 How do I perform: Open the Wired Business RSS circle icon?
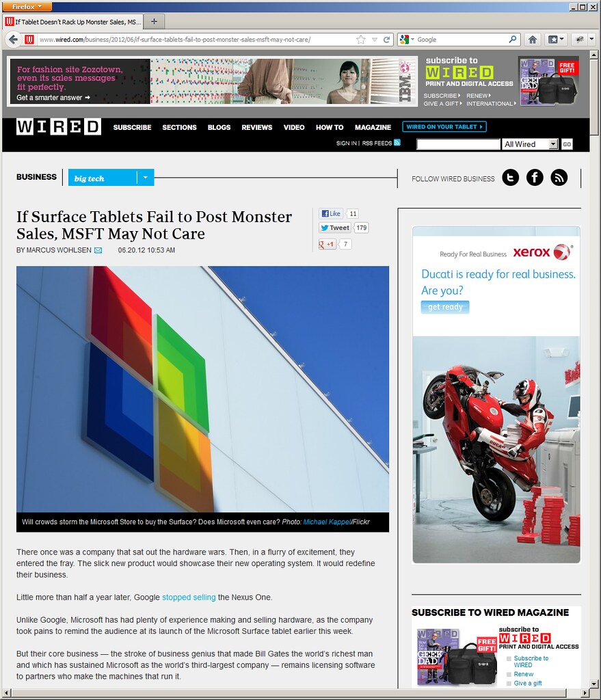coord(559,178)
